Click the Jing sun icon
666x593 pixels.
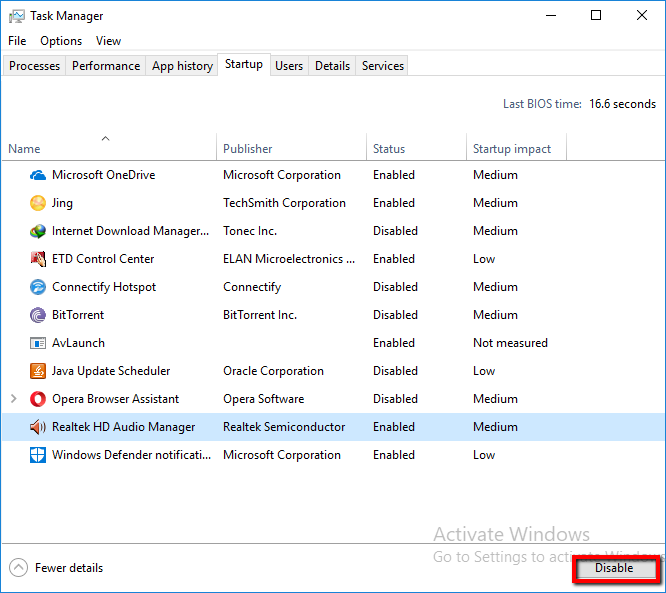point(38,203)
